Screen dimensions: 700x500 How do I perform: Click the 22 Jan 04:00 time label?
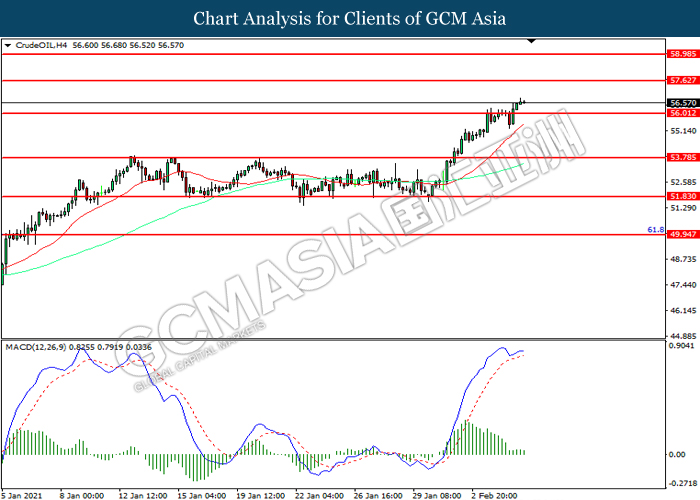tap(319, 496)
